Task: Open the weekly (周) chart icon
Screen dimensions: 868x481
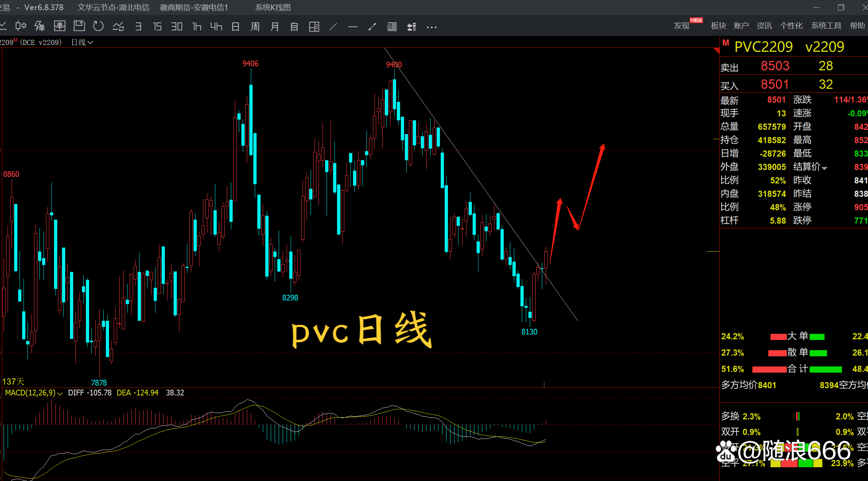Action: (x=255, y=26)
